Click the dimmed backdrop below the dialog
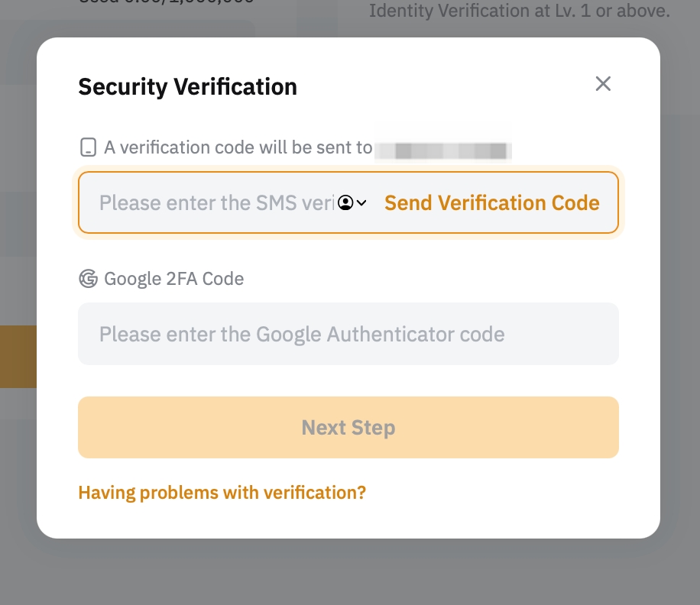 click(348, 573)
